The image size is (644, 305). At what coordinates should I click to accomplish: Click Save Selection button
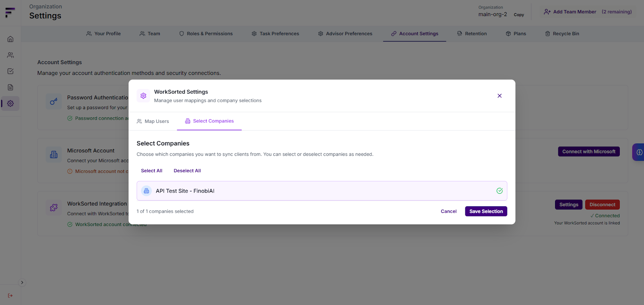(x=486, y=212)
